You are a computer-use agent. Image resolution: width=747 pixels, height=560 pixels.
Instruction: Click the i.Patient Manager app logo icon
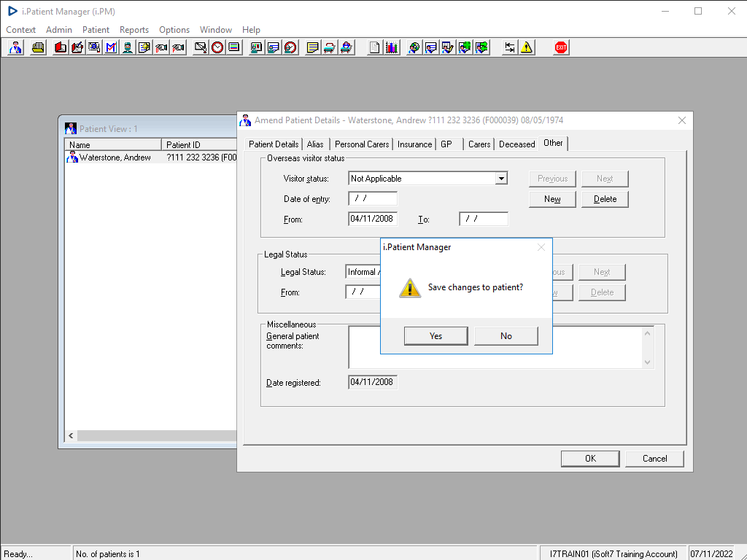(x=13, y=11)
